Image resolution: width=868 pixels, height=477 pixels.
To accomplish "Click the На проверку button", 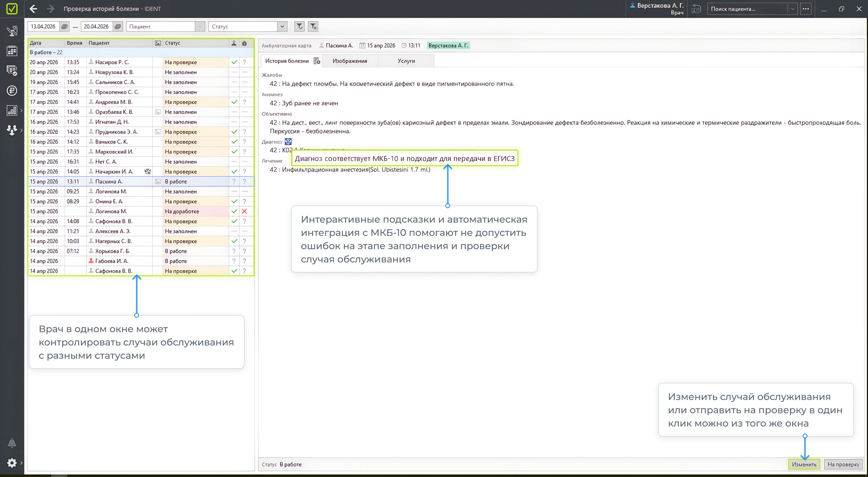I will tap(843, 464).
